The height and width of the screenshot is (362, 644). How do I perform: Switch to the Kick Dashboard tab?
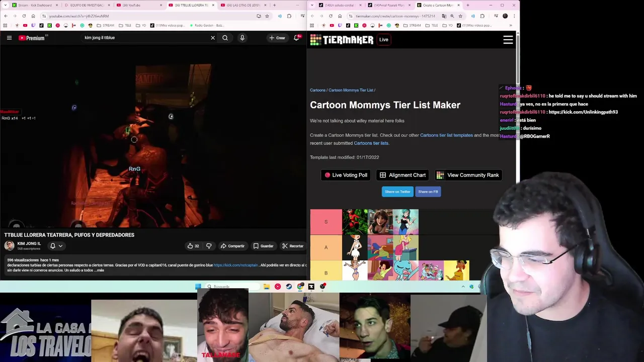(35, 5)
